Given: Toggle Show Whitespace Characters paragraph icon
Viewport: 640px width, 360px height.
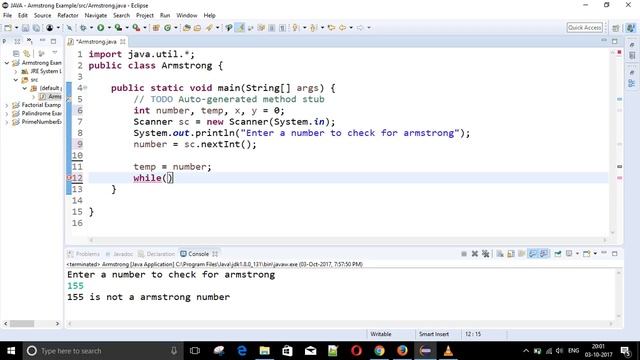Looking at the screenshot, I should click(x=282, y=28).
